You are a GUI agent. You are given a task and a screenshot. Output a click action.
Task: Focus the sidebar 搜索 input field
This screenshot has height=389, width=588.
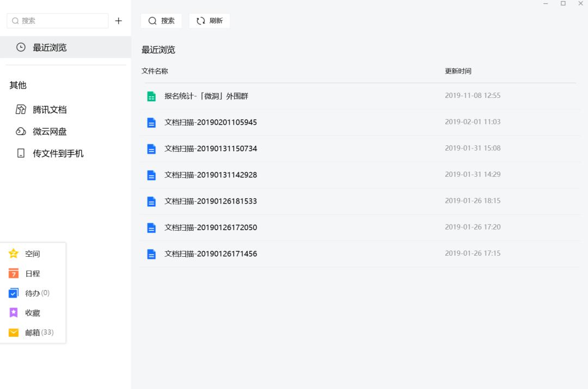click(x=58, y=21)
